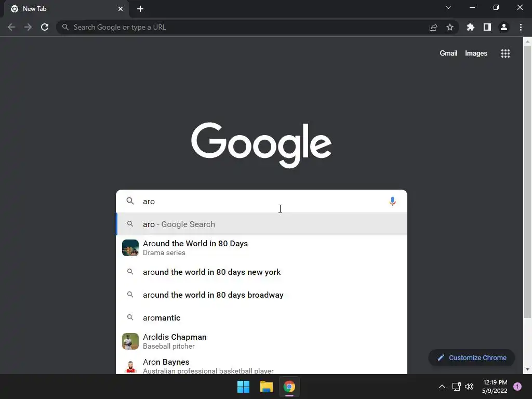Open File Explorer from taskbar
Image resolution: width=532 pixels, height=399 pixels.
pos(267,387)
